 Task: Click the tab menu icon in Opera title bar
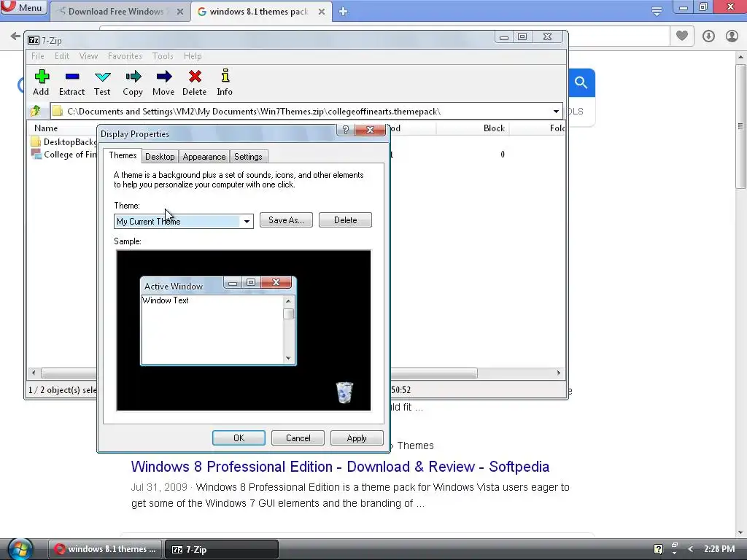657,11
